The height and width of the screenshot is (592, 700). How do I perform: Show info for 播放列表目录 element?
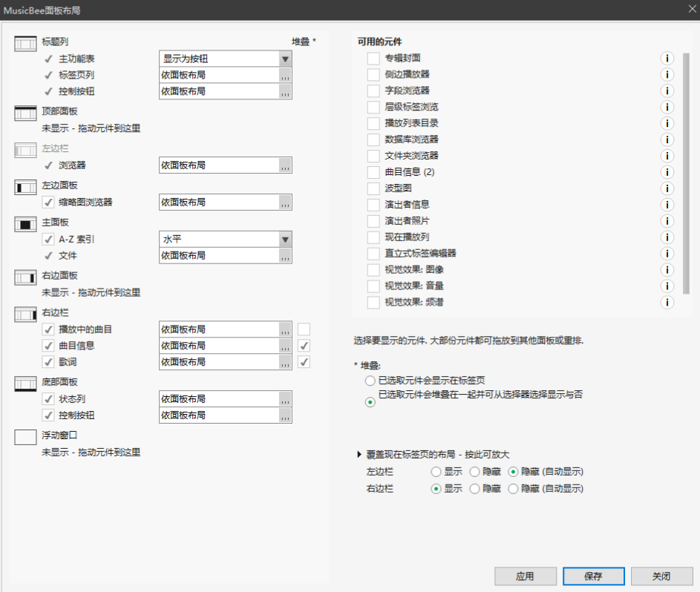pyautogui.click(x=667, y=124)
